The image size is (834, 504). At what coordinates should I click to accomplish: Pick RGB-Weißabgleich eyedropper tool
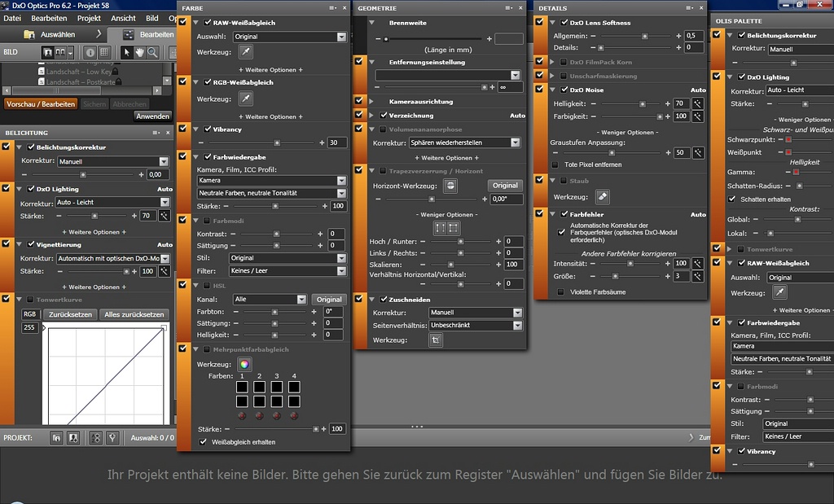[245, 99]
